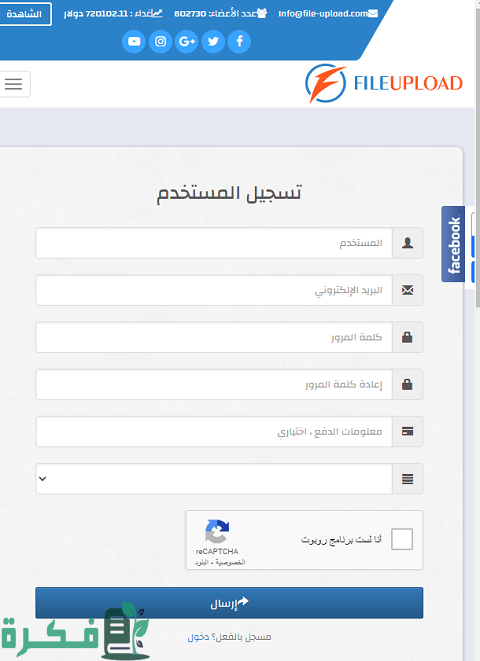Focus the كلمة المرور password field

(x=214, y=337)
